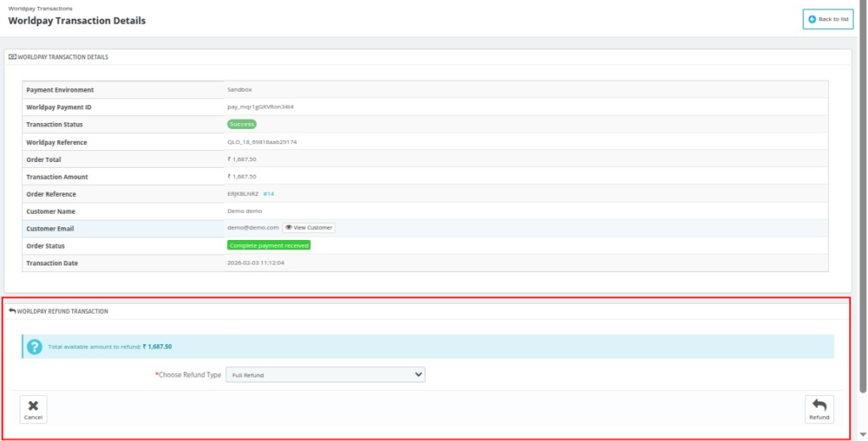The image size is (868, 441).
Task: Click the Complete payment received badge
Action: point(269,245)
